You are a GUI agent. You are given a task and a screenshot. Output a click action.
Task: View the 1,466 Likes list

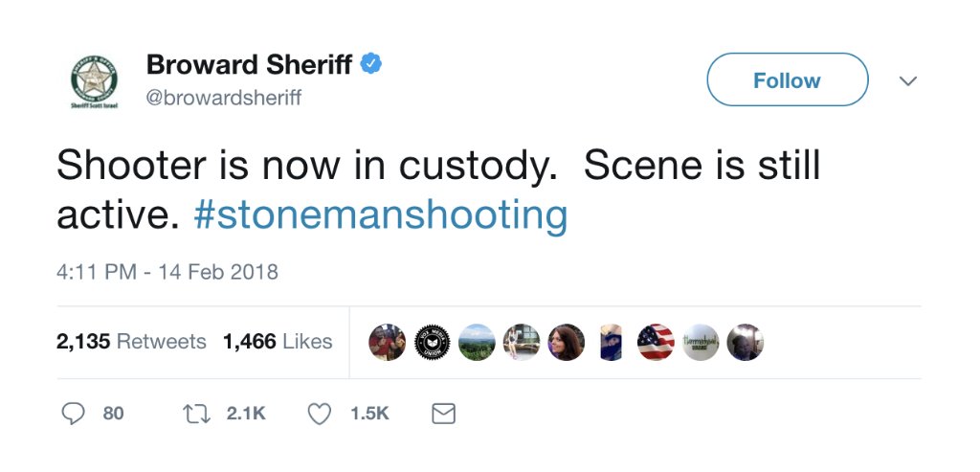coord(278,342)
